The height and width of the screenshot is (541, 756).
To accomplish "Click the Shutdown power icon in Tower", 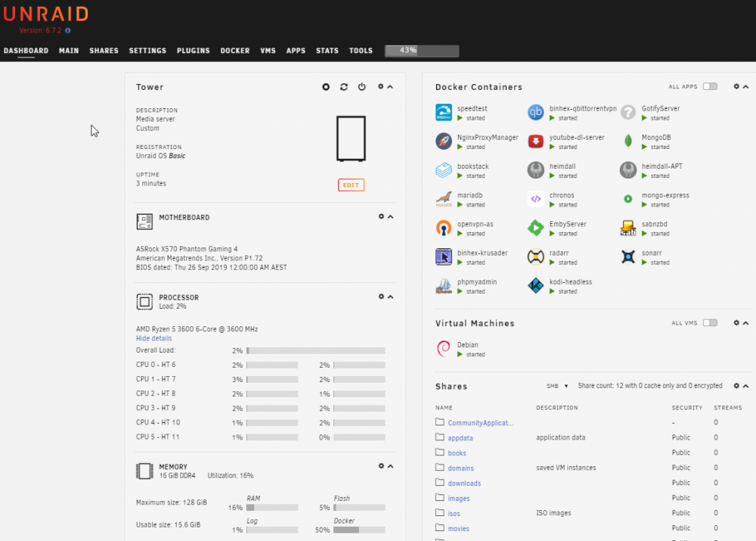I will click(362, 87).
